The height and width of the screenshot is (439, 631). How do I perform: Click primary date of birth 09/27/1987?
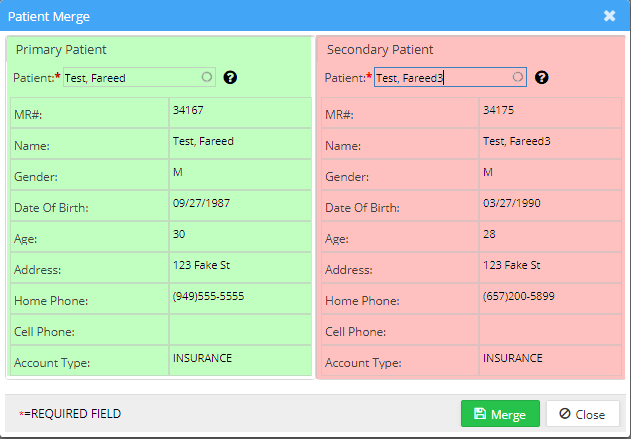[203, 204]
